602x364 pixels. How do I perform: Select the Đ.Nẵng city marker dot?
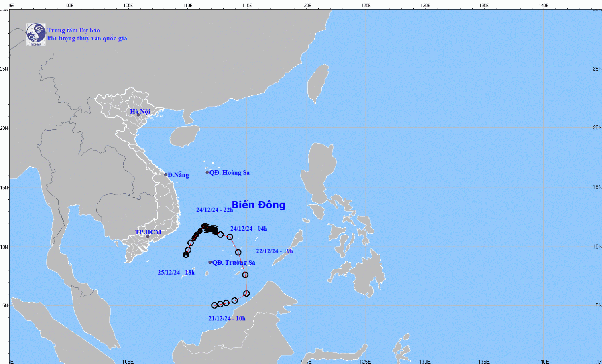click(x=166, y=175)
